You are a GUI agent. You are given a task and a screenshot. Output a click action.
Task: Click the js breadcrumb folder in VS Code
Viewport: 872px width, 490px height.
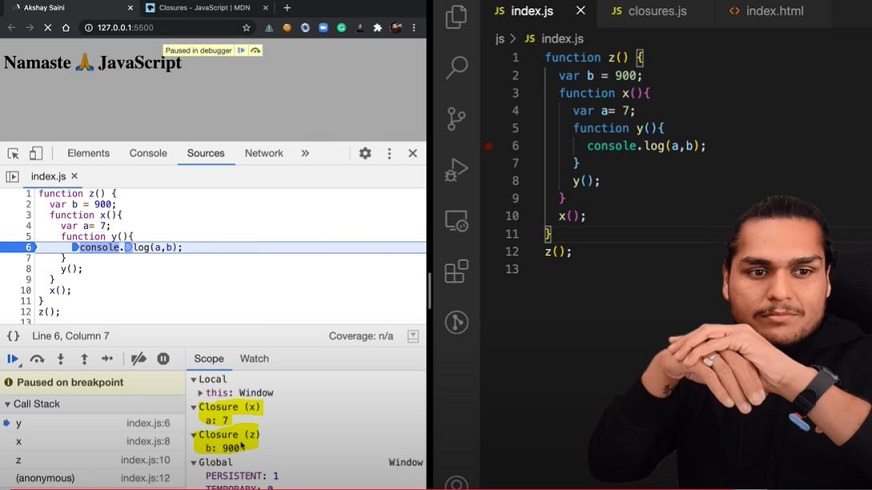(499, 39)
